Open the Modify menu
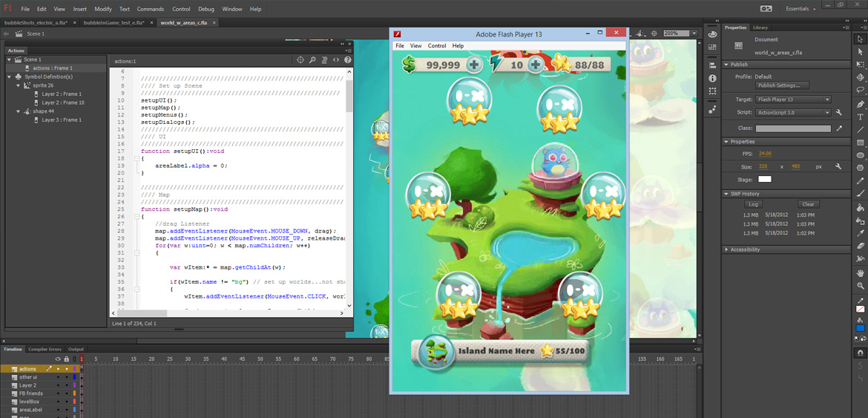Image resolution: width=868 pixels, height=418 pixels. pyautogui.click(x=103, y=9)
